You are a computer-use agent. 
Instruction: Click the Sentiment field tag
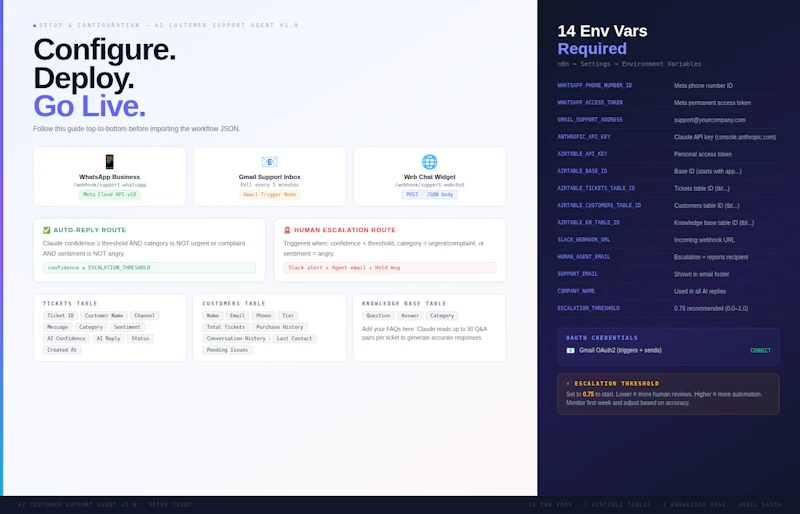[x=127, y=327]
